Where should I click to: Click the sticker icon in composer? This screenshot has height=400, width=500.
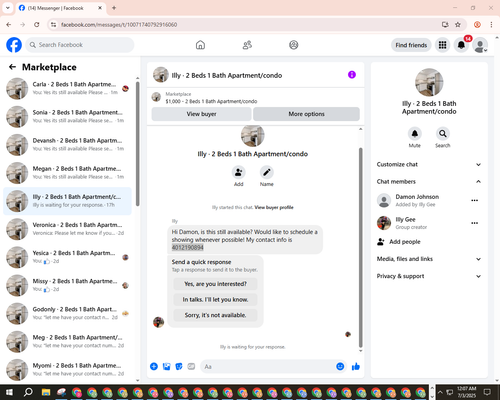click(x=179, y=367)
